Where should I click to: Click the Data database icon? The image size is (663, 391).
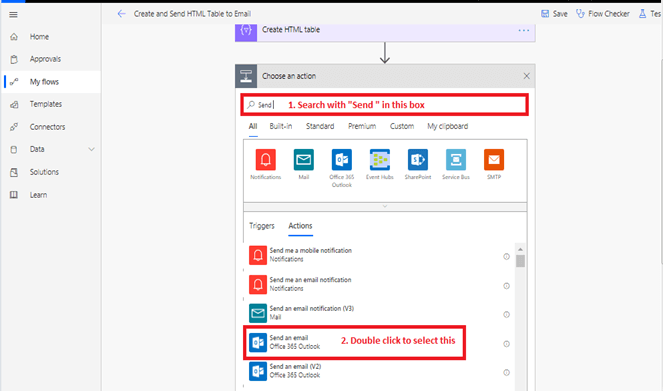click(x=14, y=149)
